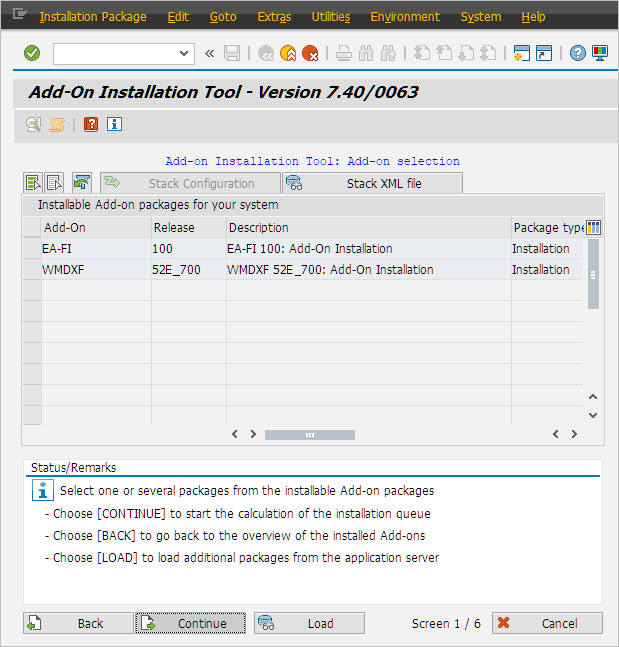Open the Edit menu
Image resolution: width=619 pixels, height=647 pixels.
pyautogui.click(x=178, y=17)
